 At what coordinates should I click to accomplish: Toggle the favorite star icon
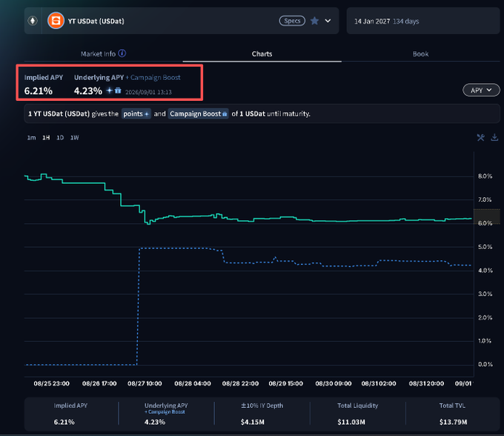click(314, 21)
